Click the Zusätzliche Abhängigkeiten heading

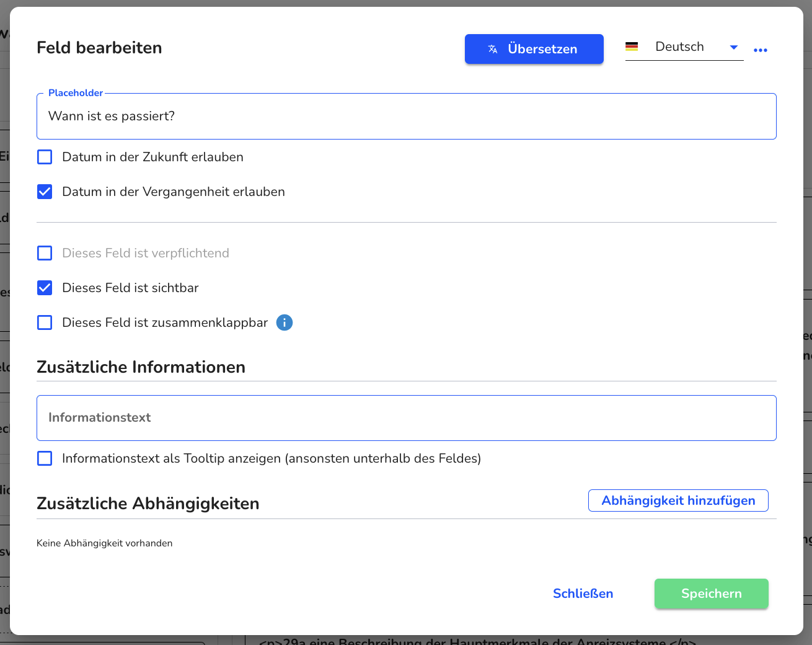148,504
